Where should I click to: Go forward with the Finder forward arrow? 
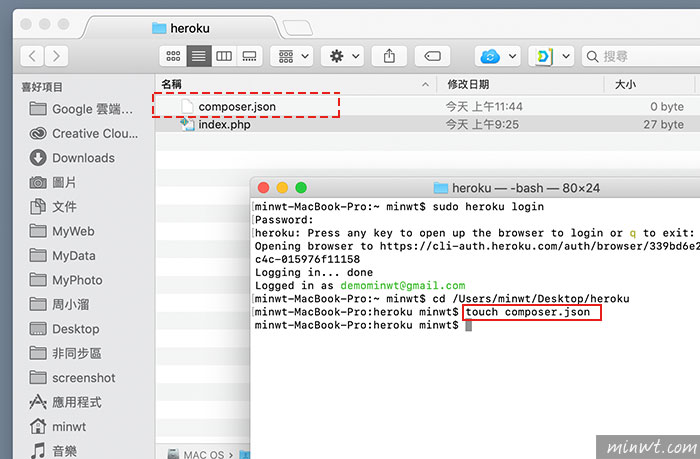point(56,56)
